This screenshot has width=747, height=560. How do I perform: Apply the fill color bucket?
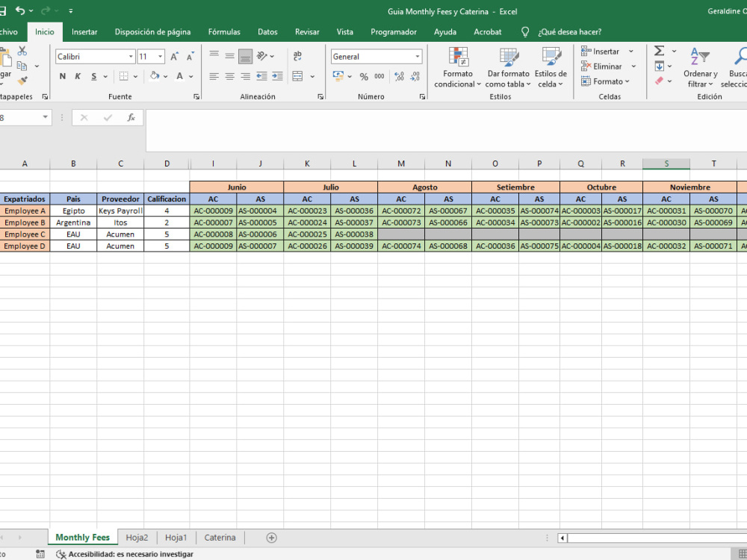(x=155, y=75)
